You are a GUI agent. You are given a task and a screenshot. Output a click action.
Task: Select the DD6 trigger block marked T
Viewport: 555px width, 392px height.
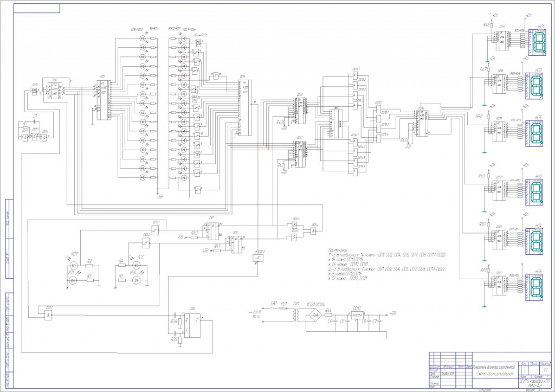tap(192, 325)
